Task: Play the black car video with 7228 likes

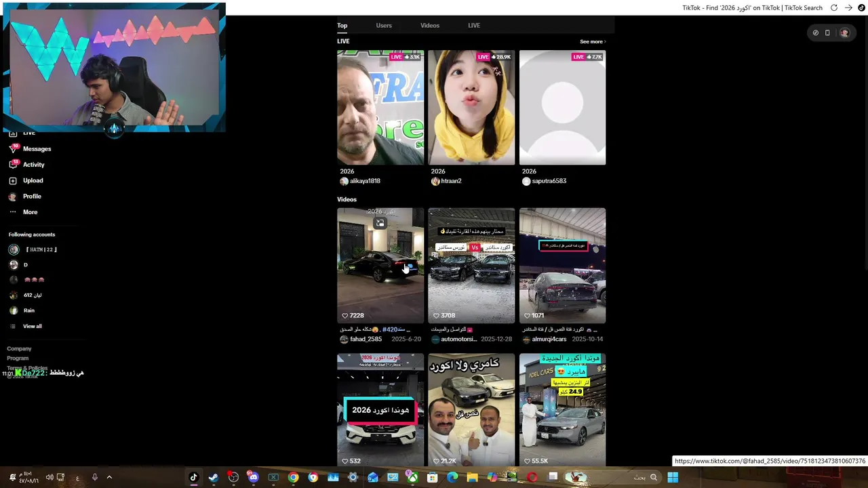Action: 380,266
